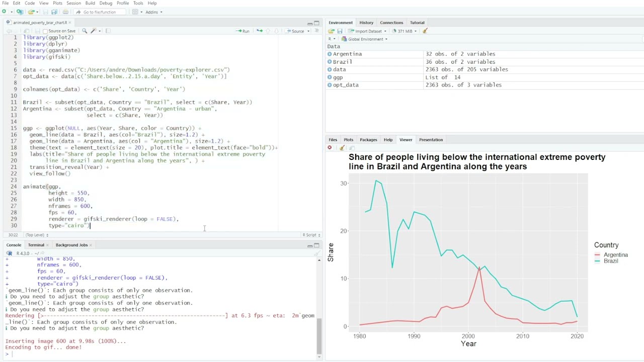Open the R Script file type dropdown
The width and height of the screenshot is (644, 362).
click(311, 235)
